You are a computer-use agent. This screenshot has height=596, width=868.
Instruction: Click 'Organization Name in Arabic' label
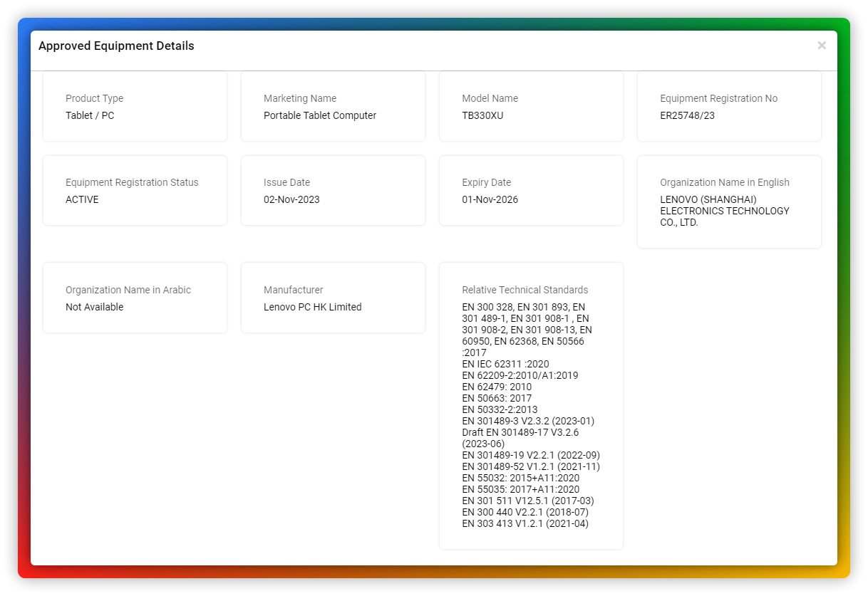[x=128, y=290]
